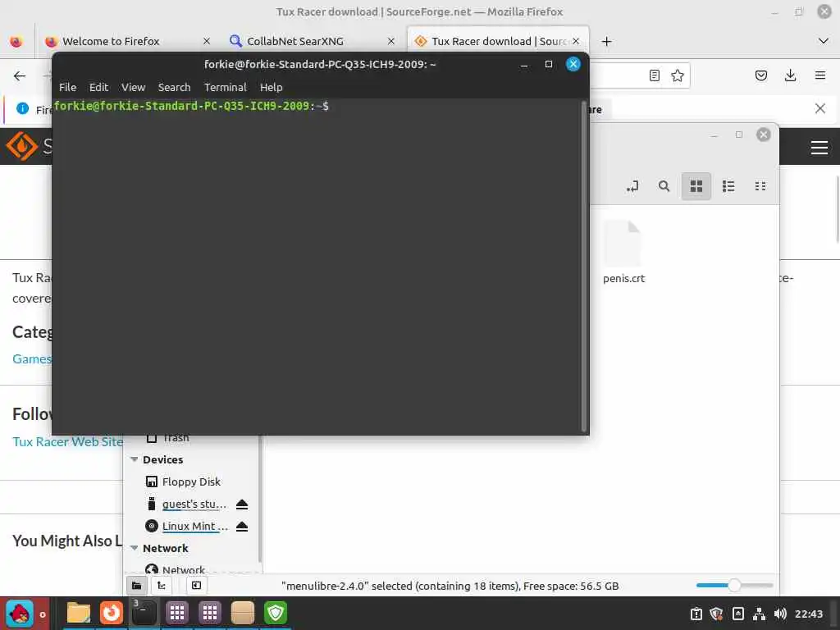Click the tan package taskbar icon
The image size is (840, 630).
(243, 613)
